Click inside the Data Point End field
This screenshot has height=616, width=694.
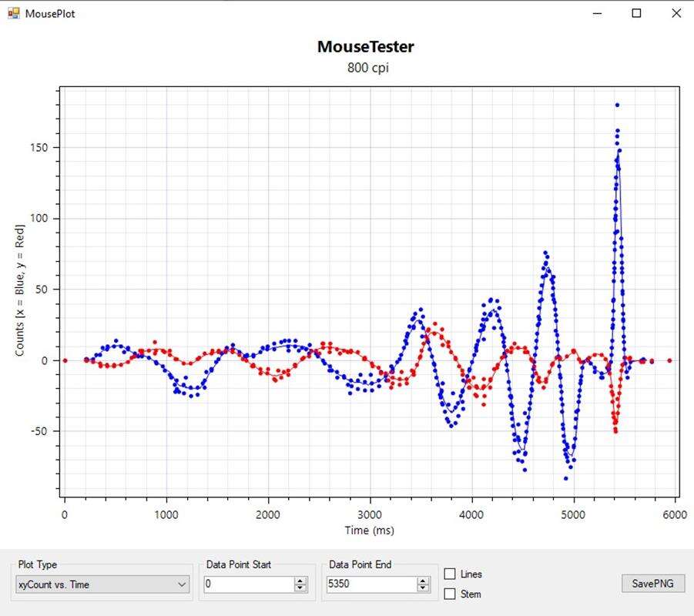pyautogui.click(x=370, y=584)
